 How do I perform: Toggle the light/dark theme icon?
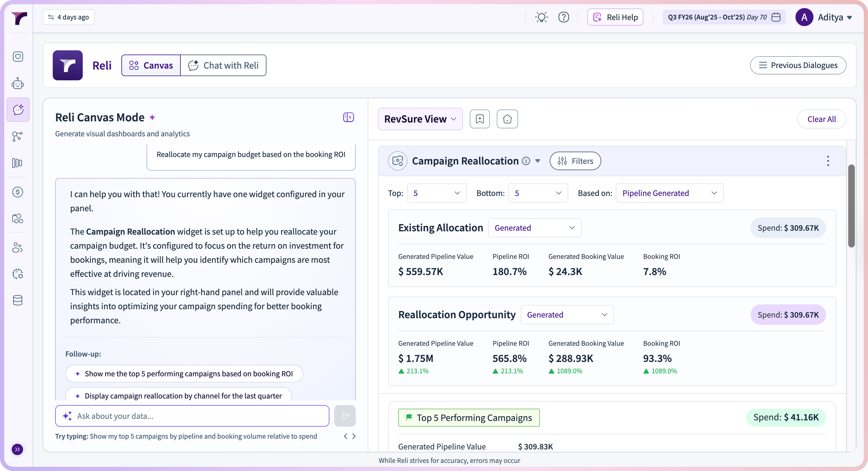[541, 17]
